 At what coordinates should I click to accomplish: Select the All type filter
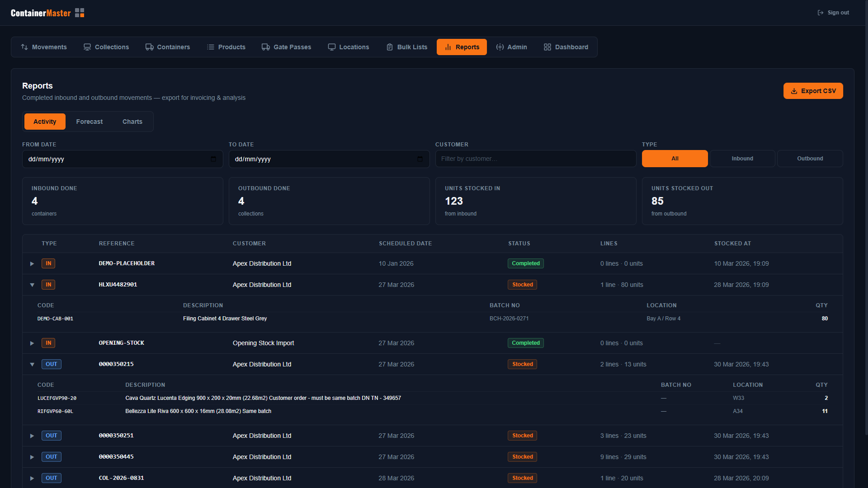(675, 159)
